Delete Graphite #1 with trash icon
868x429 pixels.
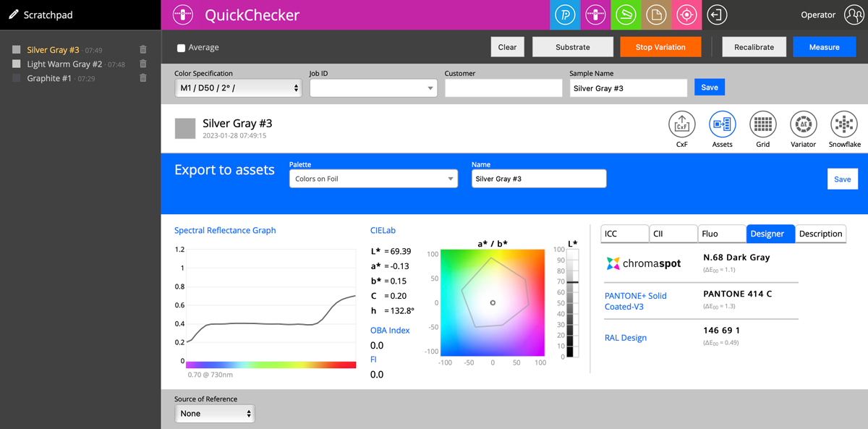pyautogui.click(x=142, y=78)
